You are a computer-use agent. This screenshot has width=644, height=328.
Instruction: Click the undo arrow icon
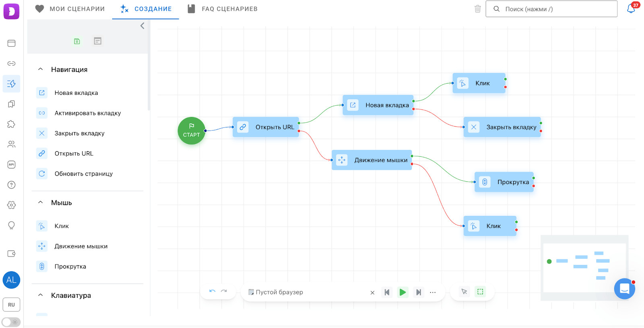pos(213,292)
